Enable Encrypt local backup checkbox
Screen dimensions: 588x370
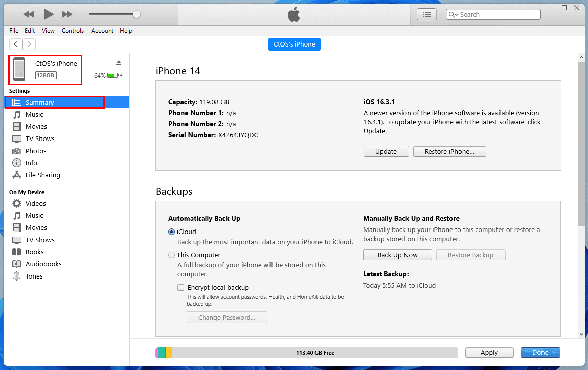point(181,287)
